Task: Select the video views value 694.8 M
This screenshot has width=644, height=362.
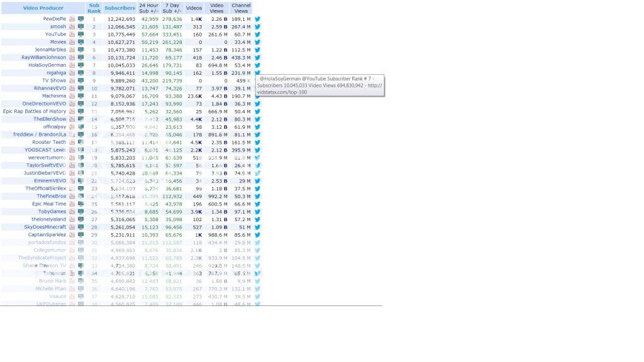Action: (x=218, y=65)
